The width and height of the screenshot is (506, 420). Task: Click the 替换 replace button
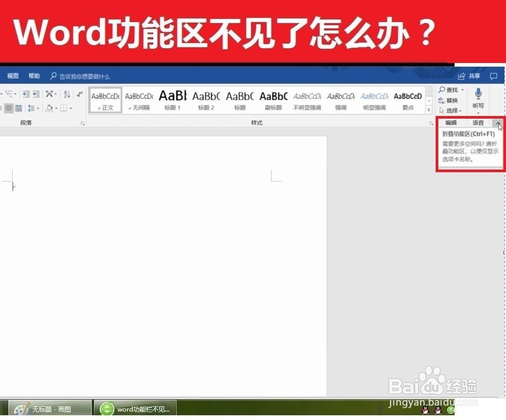point(448,100)
